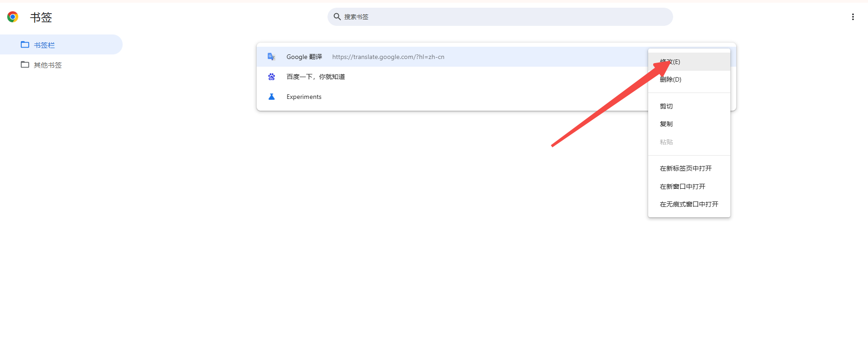
Task: Click the Baidu paw favicon
Action: (x=272, y=77)
